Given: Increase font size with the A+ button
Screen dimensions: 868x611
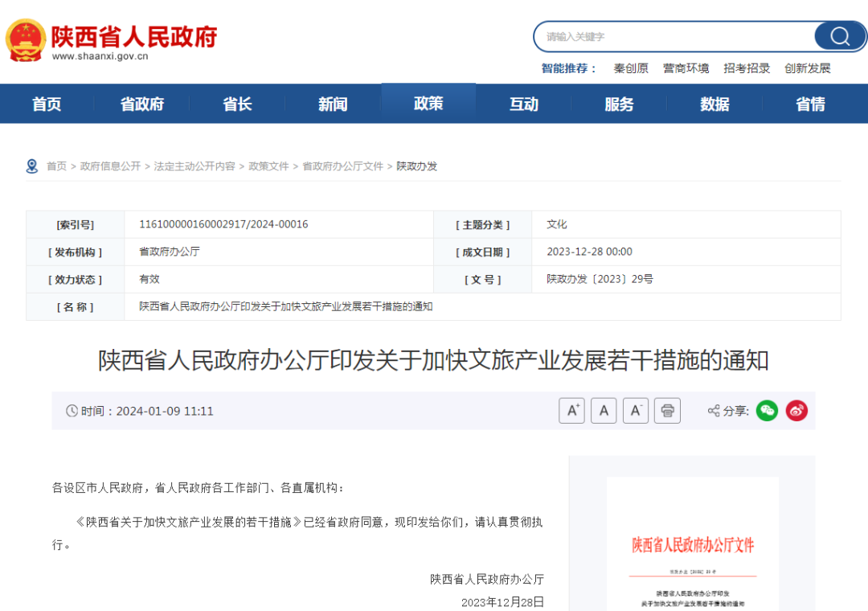Looking at the screenshot, I should coord(571,410).
